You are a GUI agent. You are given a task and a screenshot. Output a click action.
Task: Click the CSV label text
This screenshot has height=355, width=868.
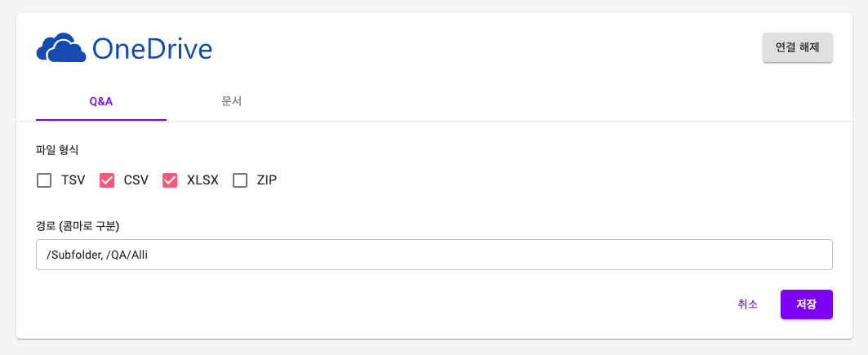[136, 180]
